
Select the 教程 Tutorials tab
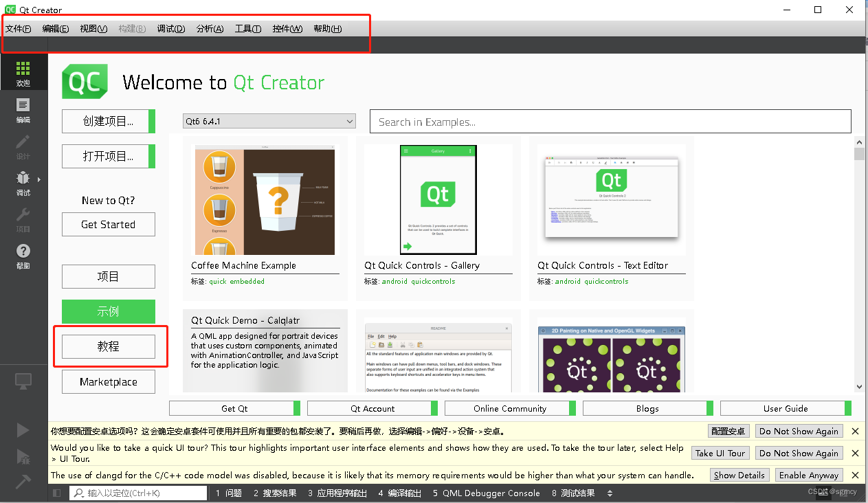[109, 347]
